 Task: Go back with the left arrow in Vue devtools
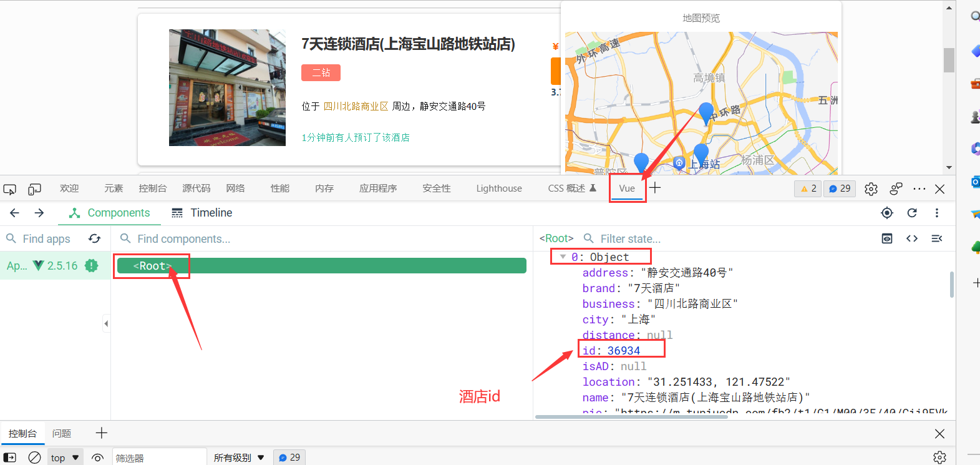[x=14, y=213]
